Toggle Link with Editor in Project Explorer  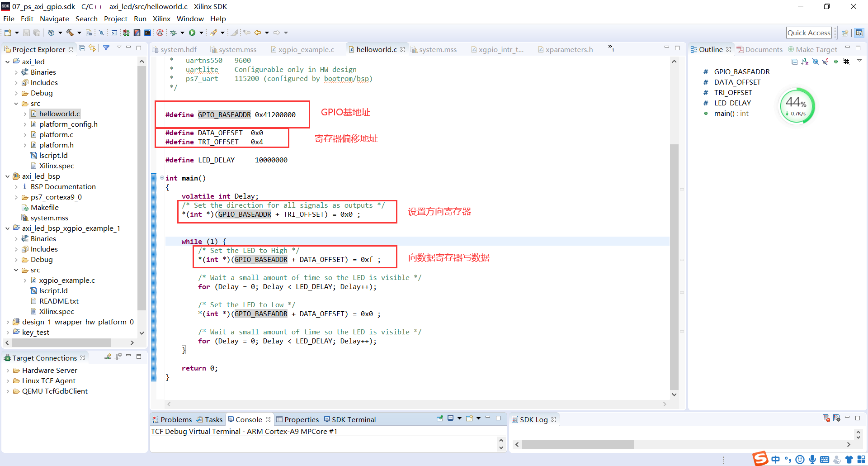92,48
